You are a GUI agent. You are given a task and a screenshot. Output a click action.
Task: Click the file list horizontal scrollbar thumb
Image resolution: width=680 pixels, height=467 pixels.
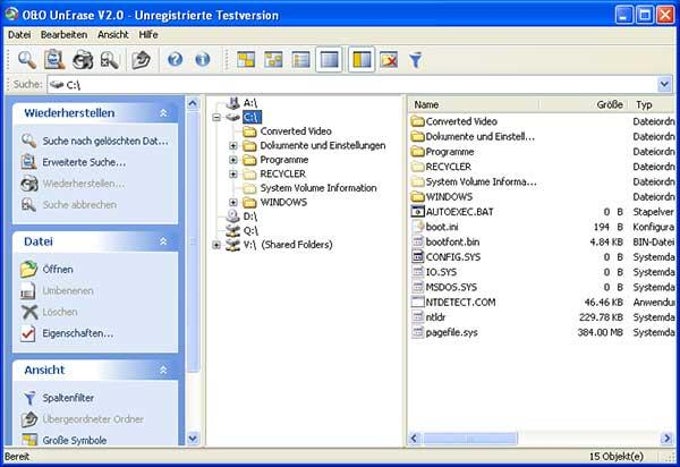(471, 438)
